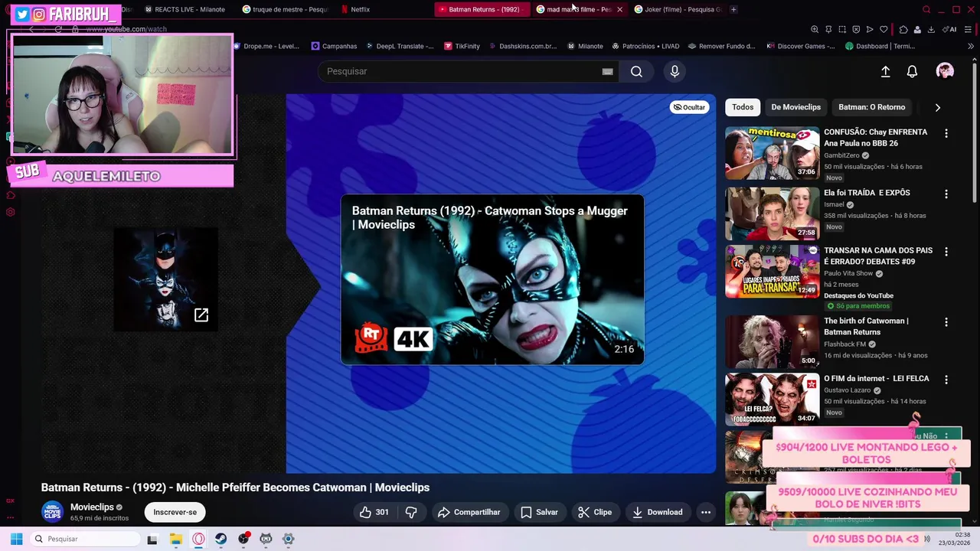The width and height of the screenshot is (980, 551).
Task: Open Remover Fundo bookmark
Action: 721,46
